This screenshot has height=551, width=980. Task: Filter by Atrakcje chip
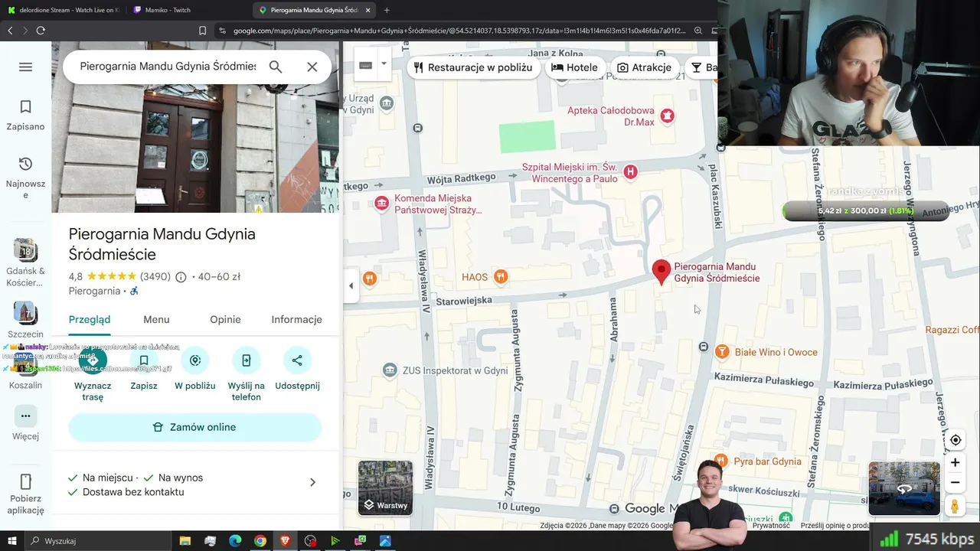point(644,67)
